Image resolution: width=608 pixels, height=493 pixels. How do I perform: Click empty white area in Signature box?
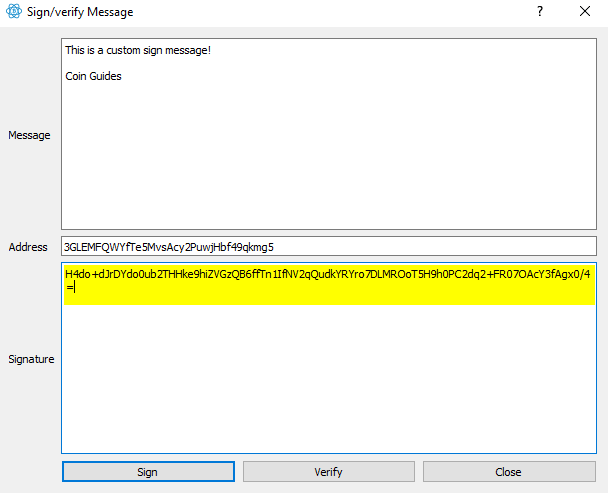[330, 380]
